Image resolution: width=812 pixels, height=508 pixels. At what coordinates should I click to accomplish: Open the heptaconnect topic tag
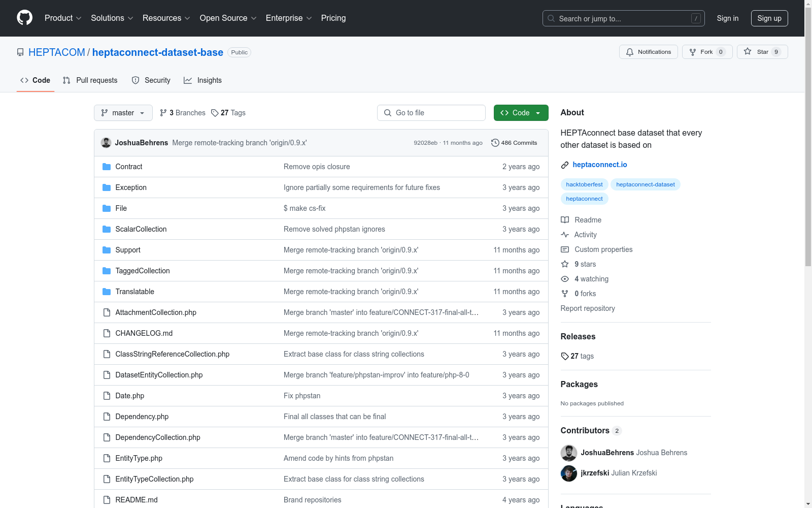[x=584, y=199]
